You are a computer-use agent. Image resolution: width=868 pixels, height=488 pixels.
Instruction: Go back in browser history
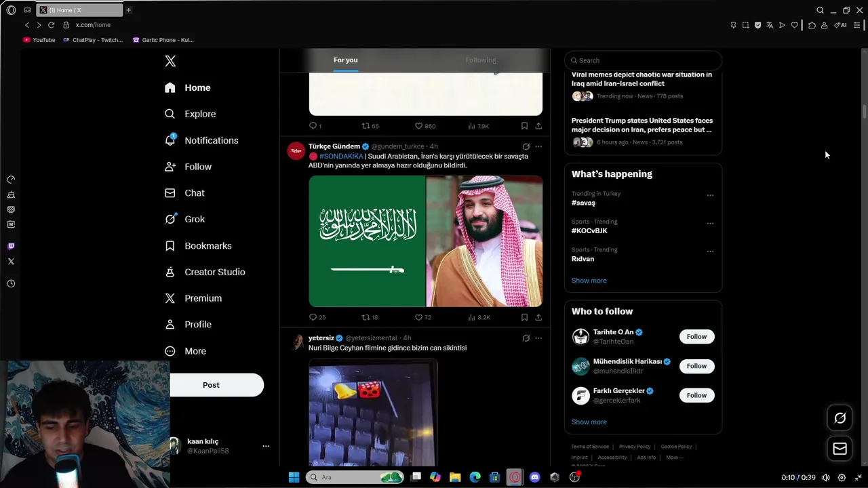27,25
